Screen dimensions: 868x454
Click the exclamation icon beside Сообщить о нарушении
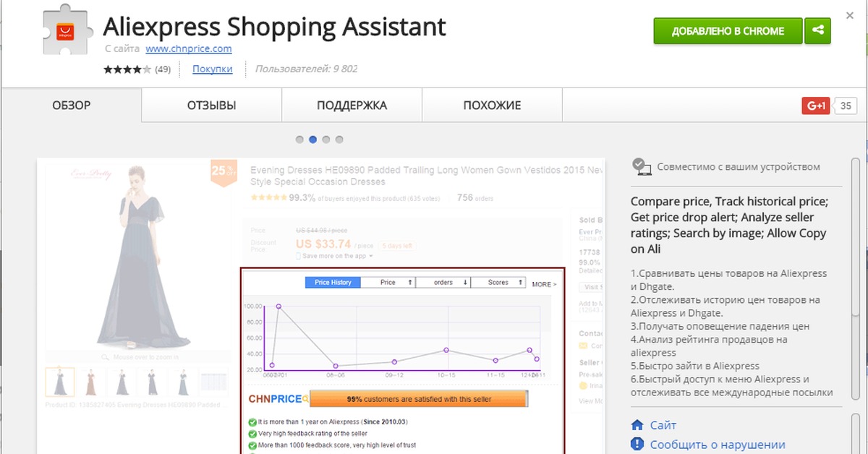click(x=637, y=444)
